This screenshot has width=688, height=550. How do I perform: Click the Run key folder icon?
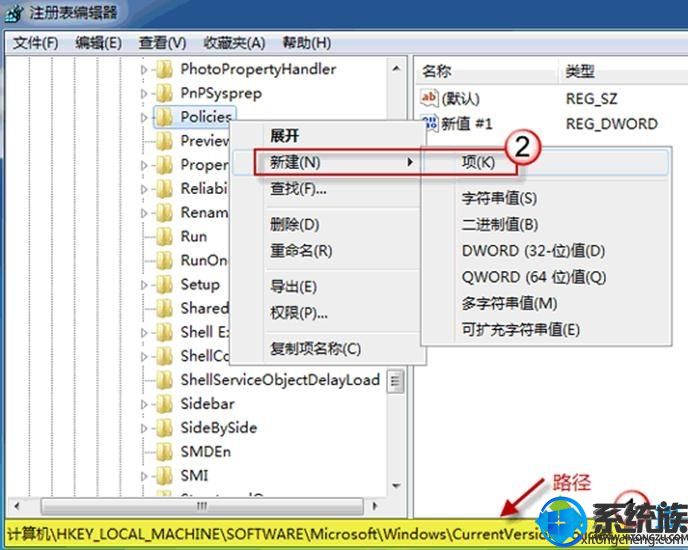tap(165, 236)
